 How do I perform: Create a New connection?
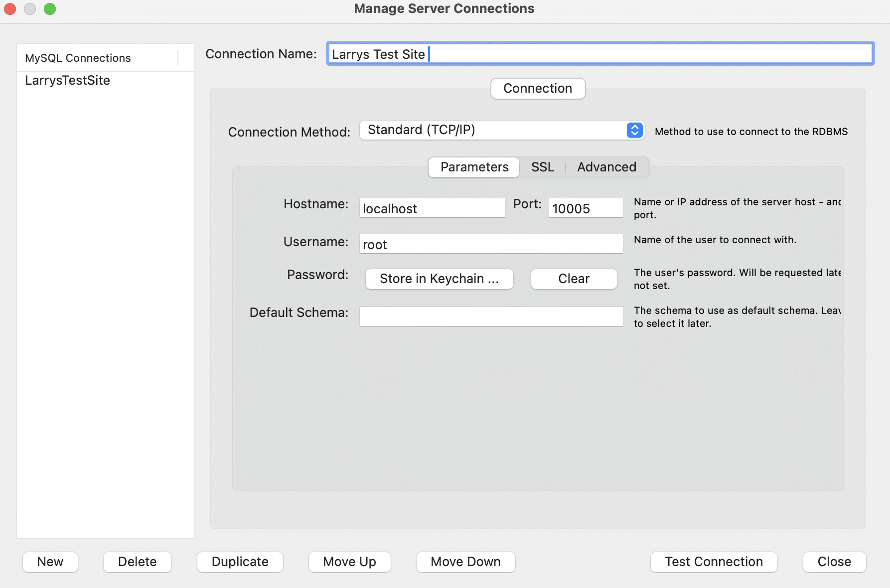(x=50, y=562)
